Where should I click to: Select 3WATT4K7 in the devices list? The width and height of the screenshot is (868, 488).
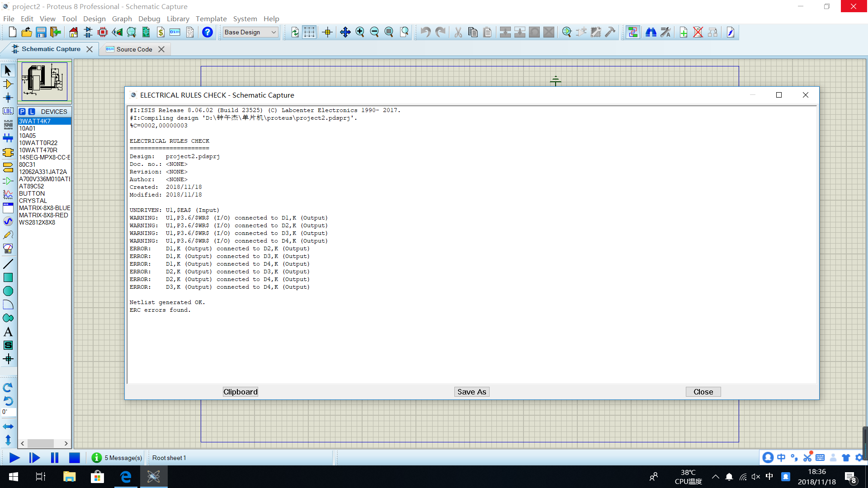point(44,121)
